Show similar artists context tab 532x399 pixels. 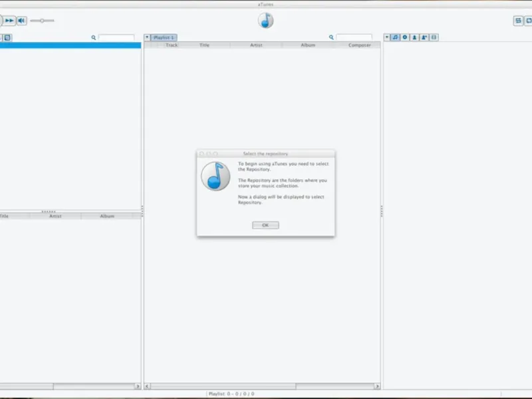click(424, 37)
